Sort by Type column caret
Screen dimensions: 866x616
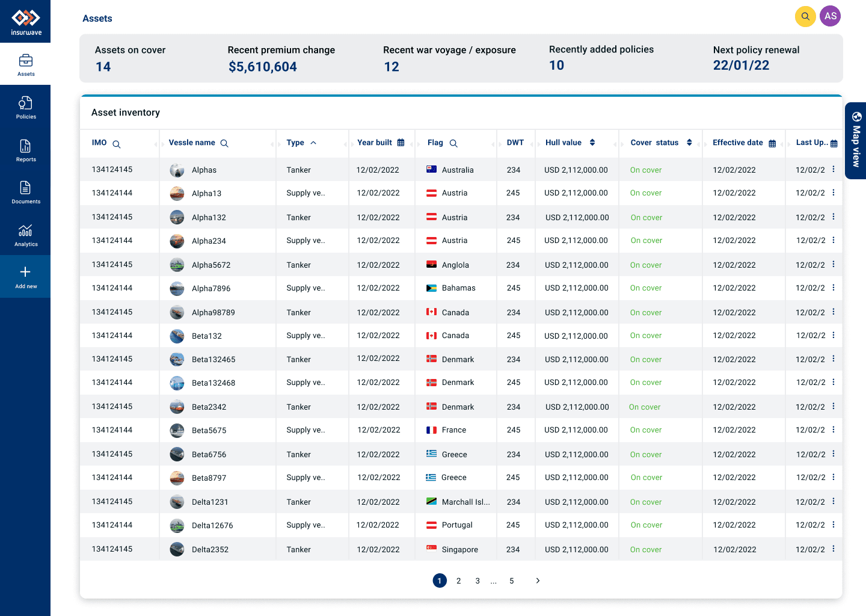point(313,143)
